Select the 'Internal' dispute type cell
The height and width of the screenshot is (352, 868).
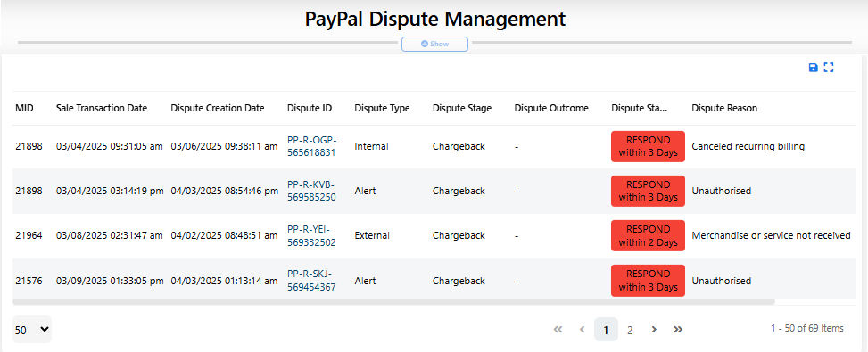(371, 146)
